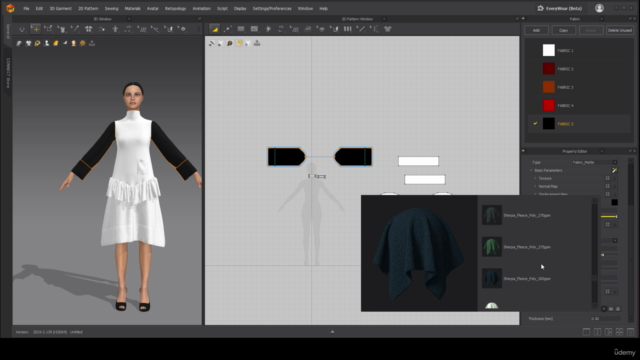Select the single-window layout icon in status bar
This screenshot has width=640, height=360.
[x=586, y=332]
